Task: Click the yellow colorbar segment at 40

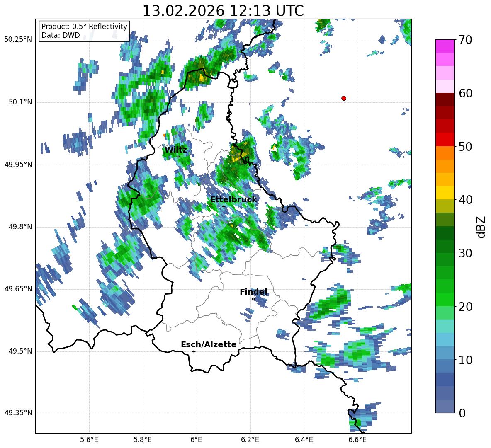Action: coord(445,193)
